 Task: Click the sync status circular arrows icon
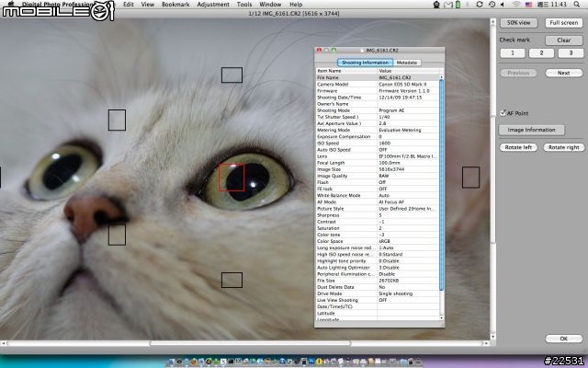[479, 5]
